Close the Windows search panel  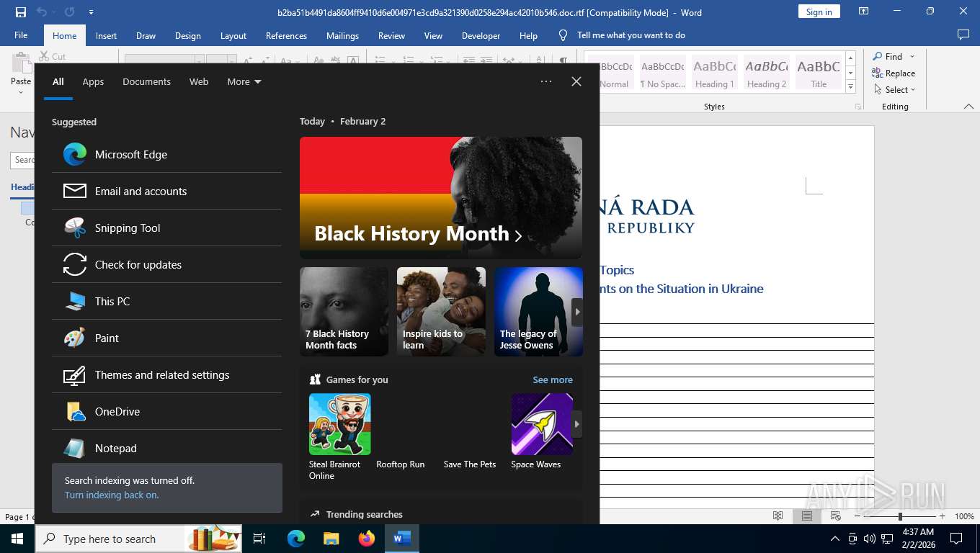click(576, 81)
